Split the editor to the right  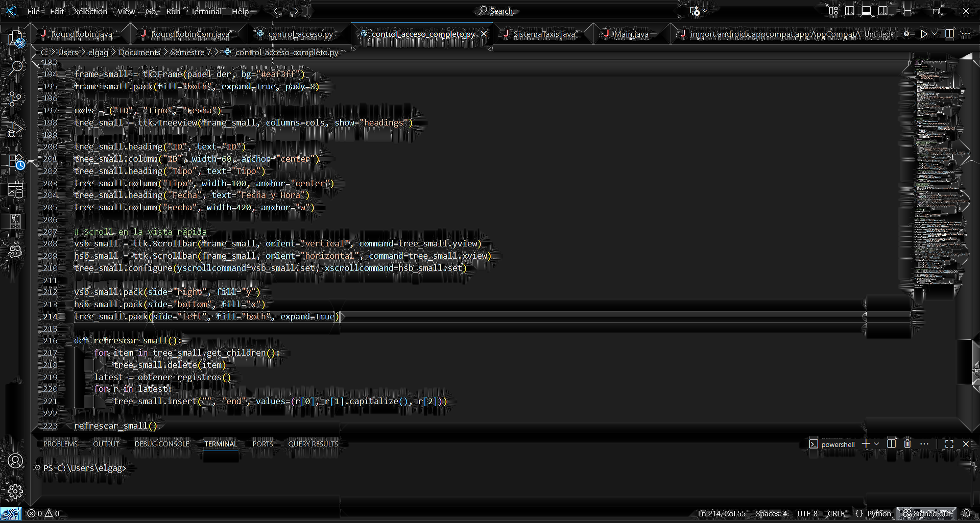point(949,34)
